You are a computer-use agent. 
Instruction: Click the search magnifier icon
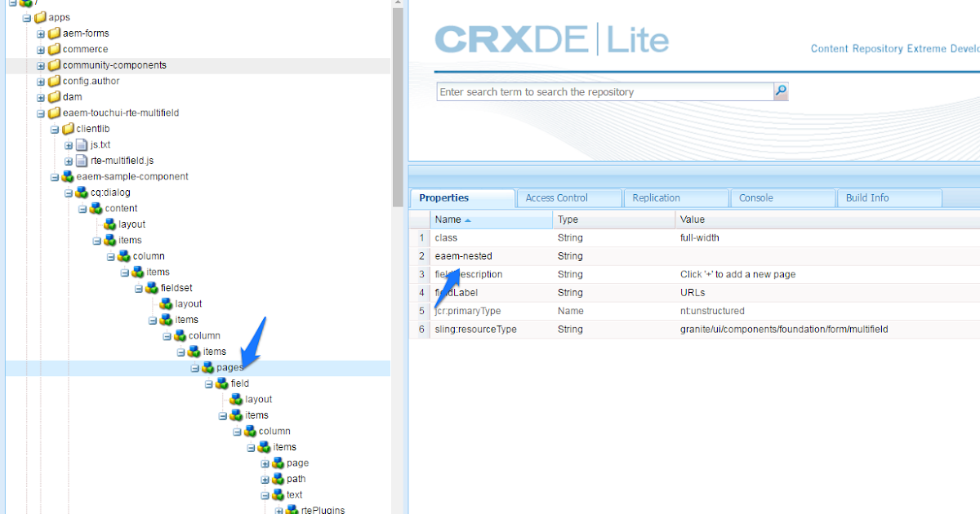click(780, 91)
